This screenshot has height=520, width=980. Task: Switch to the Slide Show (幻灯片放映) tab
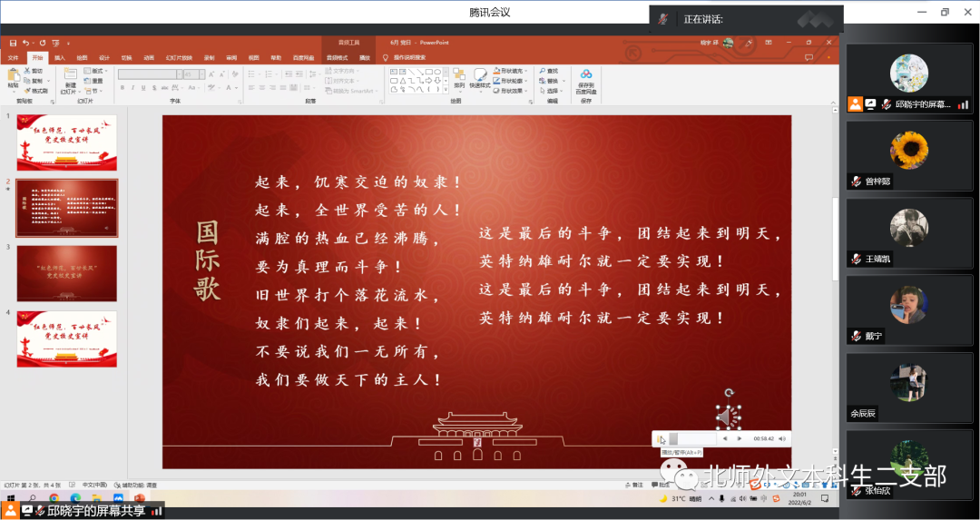[179, 57]
